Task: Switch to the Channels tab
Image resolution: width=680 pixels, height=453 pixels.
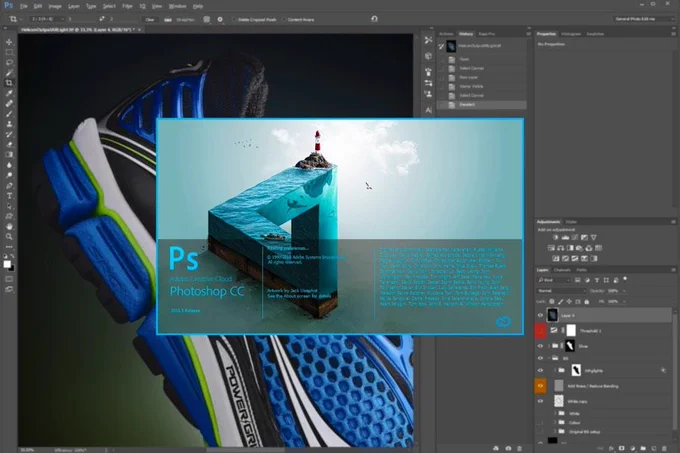Action: (x=562, y=270)
